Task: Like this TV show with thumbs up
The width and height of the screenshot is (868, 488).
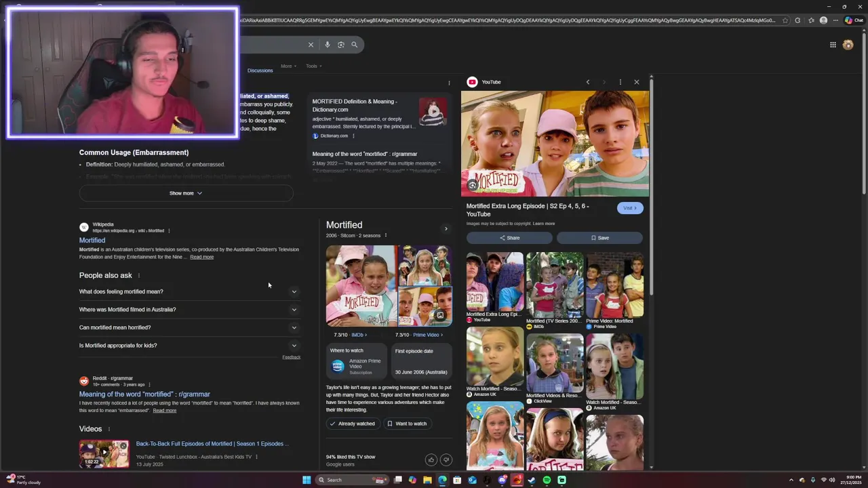Action: (431, 460)
